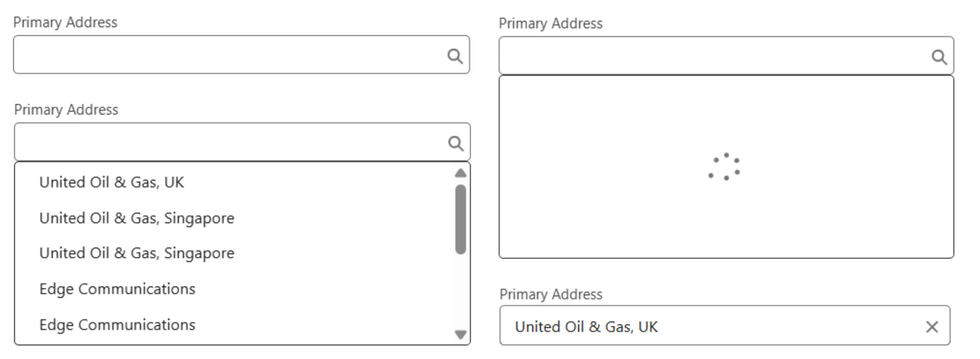
Task: Click the selected value United Oil & Gas, UK
Action: tap(586, 326)
